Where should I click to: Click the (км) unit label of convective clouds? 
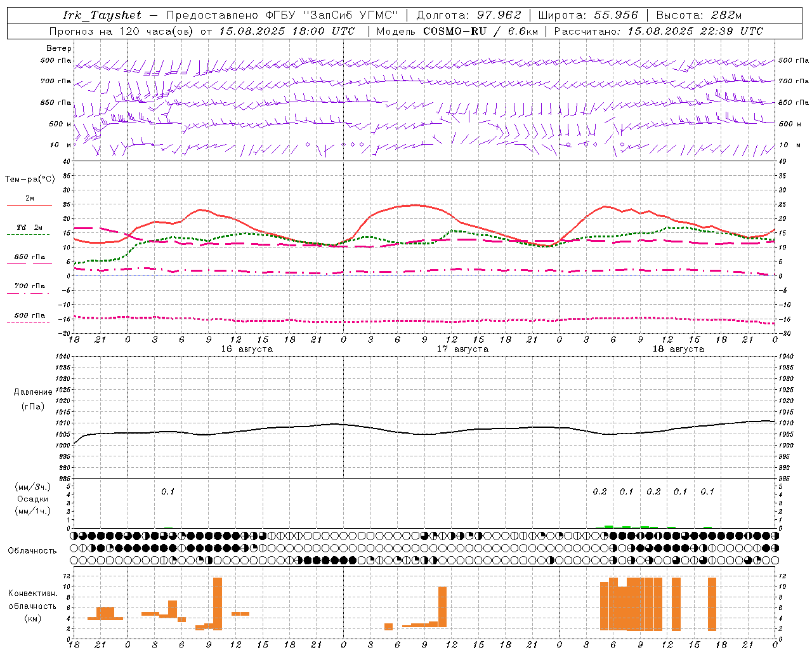[33, 618]
